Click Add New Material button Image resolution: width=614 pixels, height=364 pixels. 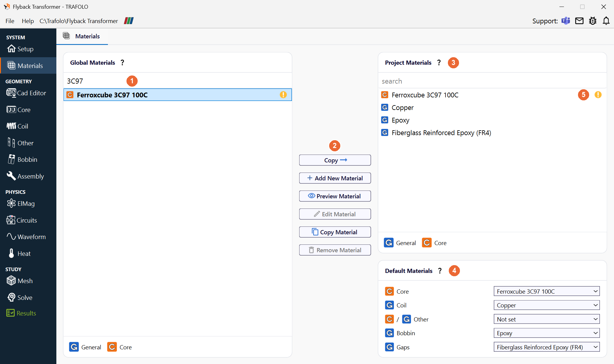(335, 178)
